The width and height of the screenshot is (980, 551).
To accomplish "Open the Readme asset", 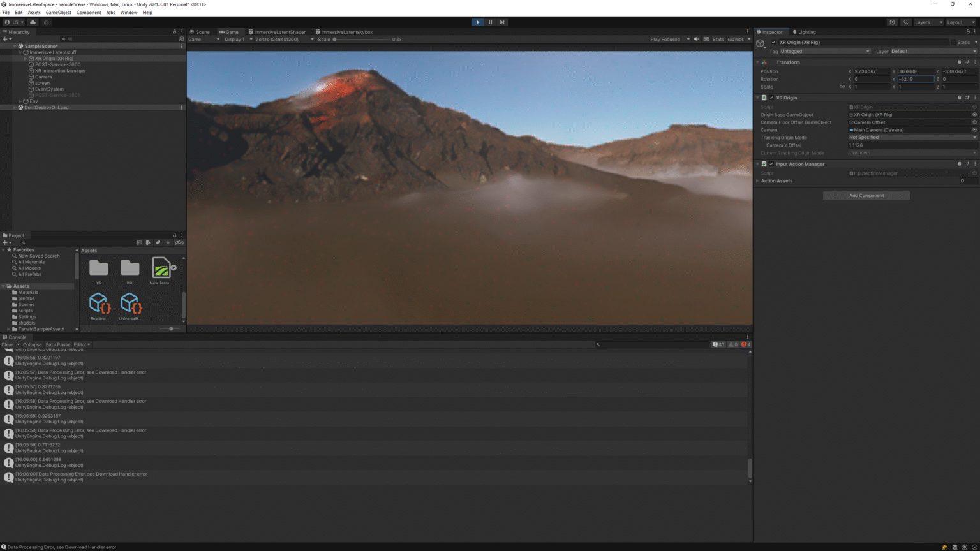I will tap(99, 306).
